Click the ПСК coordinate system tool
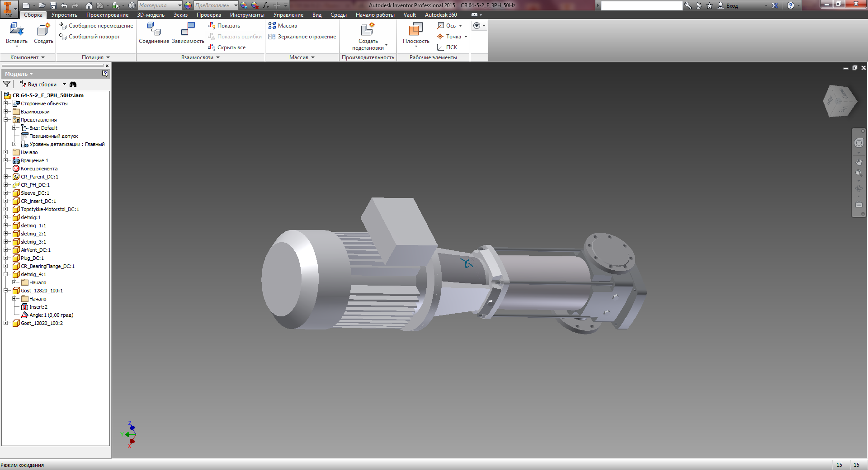 coord(447,47)
